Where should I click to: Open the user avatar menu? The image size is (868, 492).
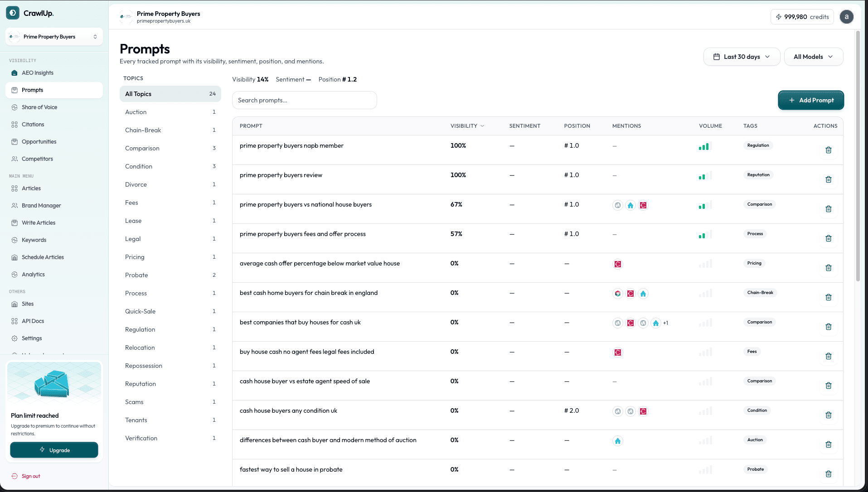pyautogui.click(x=846, y=17)
